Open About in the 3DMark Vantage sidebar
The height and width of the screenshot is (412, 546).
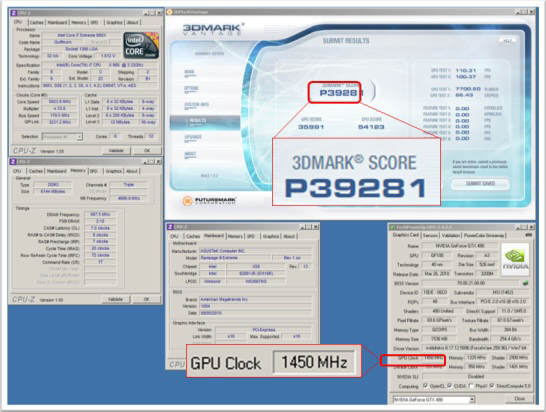tap(190, 155)
